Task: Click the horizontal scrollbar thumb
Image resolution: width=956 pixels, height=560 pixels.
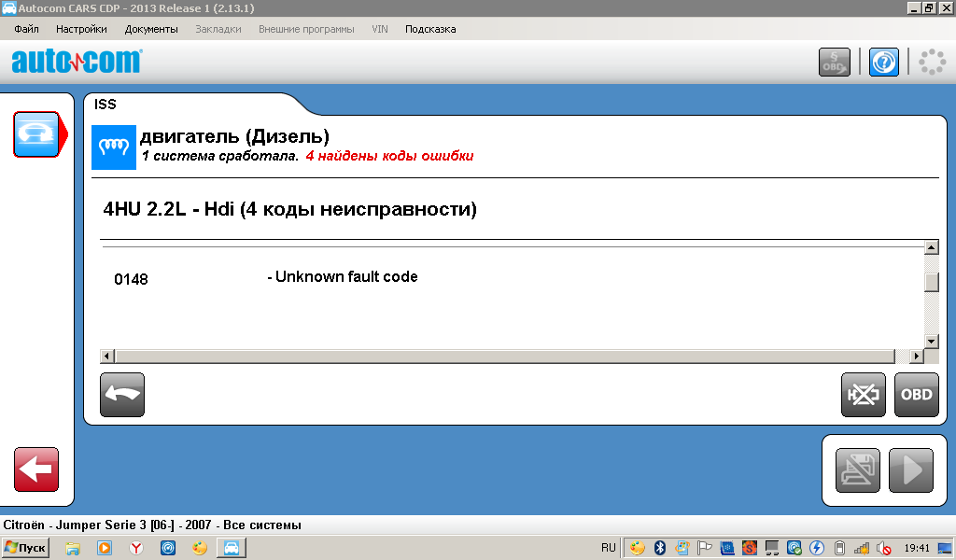Action: pyautogui.click(x=505, y=356)
